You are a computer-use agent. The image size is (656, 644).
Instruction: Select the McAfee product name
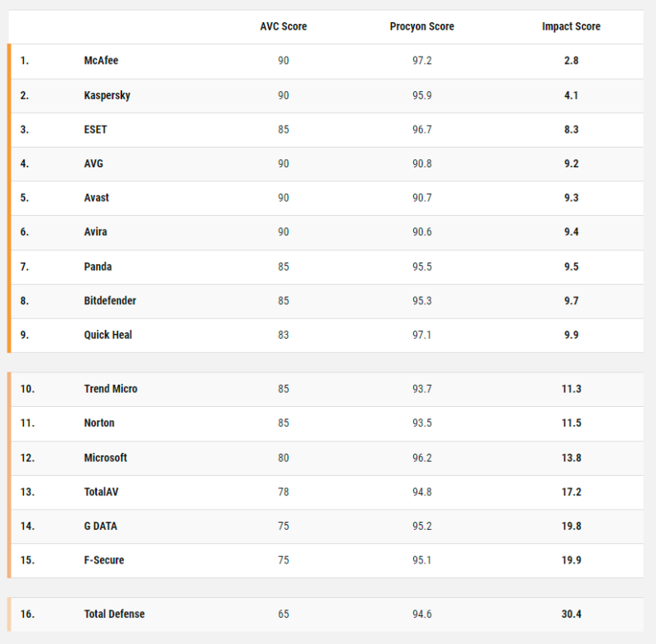[101, 61]
